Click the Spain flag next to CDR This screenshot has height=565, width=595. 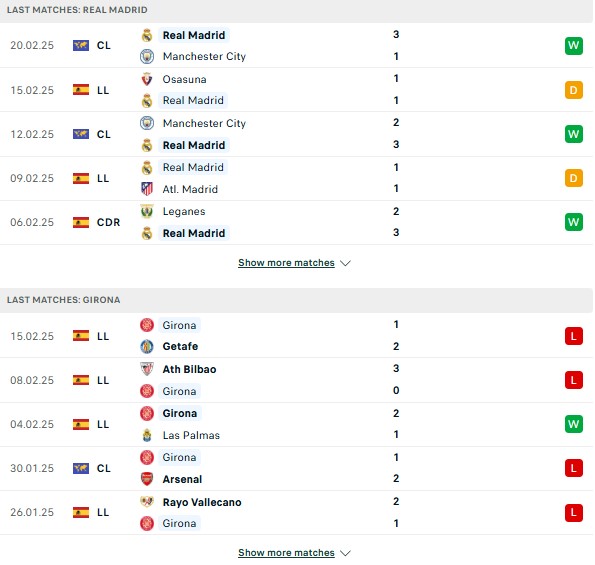coord(81,222)
